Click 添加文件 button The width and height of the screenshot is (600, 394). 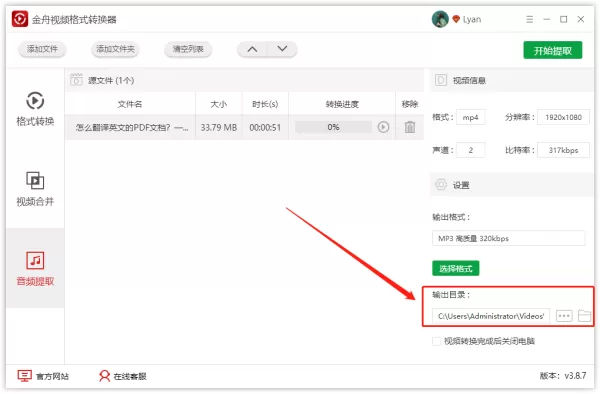coord(42,49)
